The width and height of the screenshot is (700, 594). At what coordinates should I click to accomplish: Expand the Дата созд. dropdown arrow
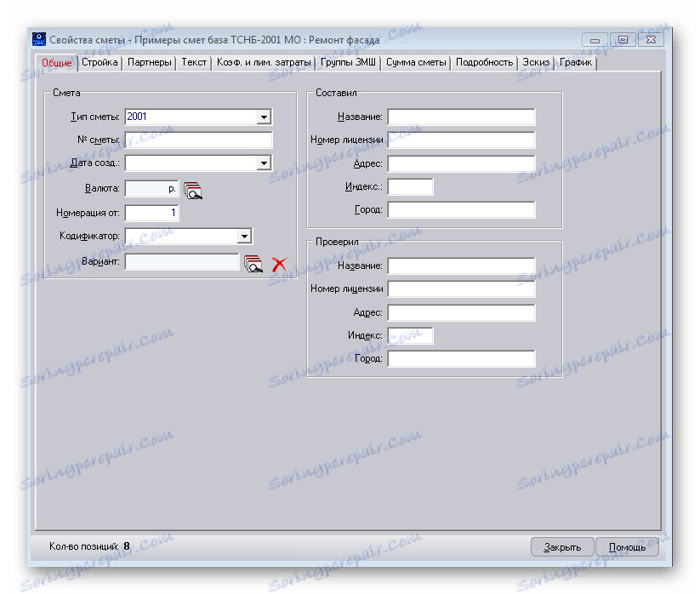[x=264, y=163]
